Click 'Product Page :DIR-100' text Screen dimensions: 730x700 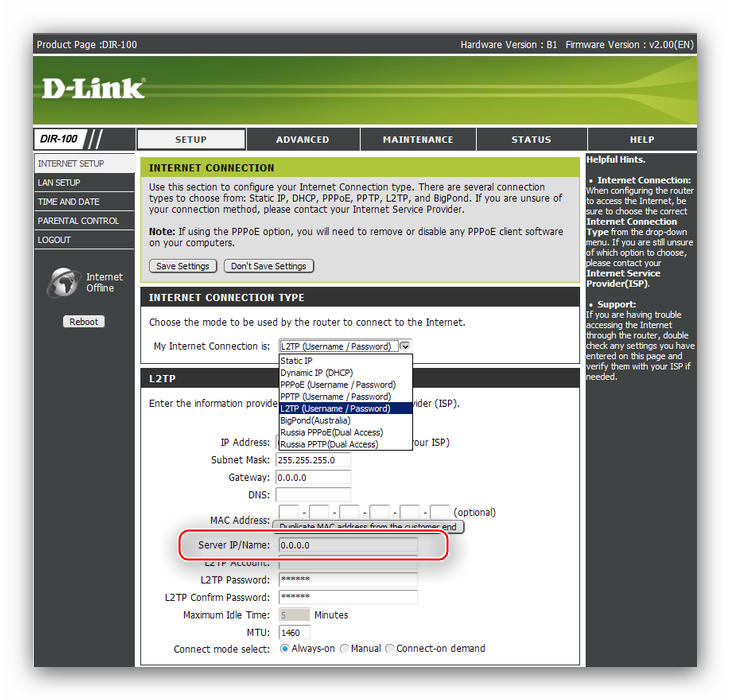87,45
